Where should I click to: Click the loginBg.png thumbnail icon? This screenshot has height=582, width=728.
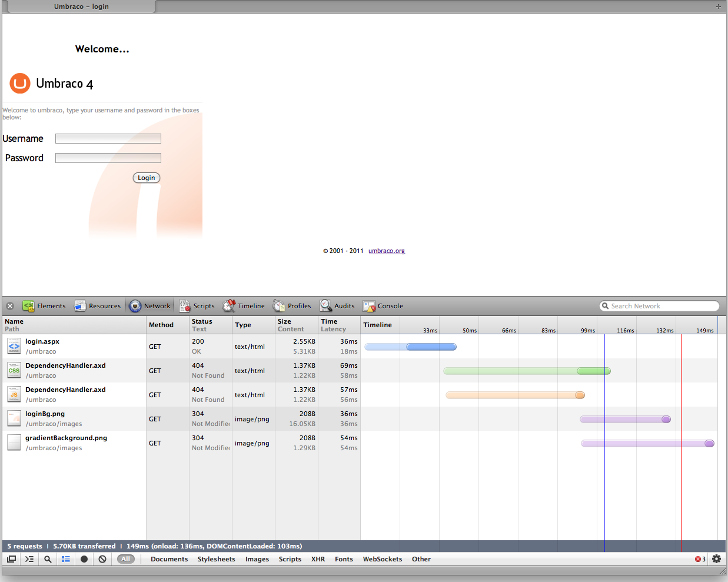pos(14,418)
